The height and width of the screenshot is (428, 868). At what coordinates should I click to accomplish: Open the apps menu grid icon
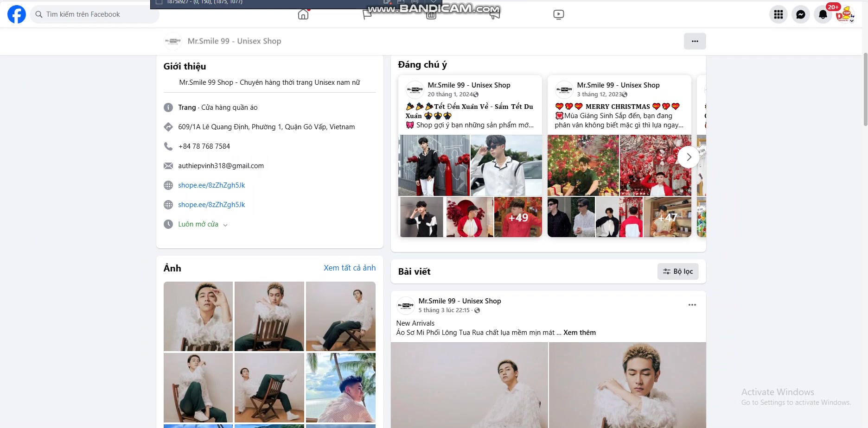pos(778,14)
